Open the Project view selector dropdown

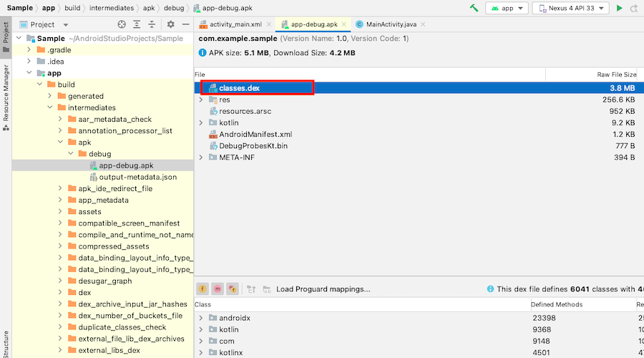44,24
